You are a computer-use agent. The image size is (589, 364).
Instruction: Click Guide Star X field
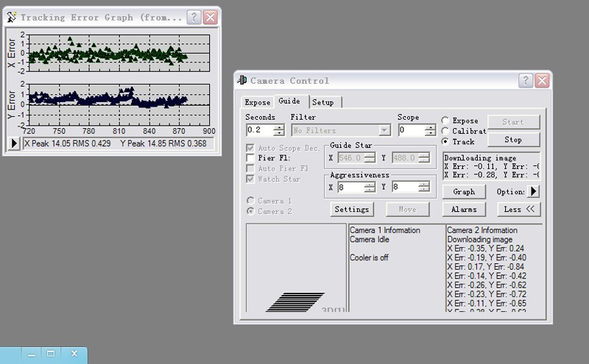tap(351, 158)
